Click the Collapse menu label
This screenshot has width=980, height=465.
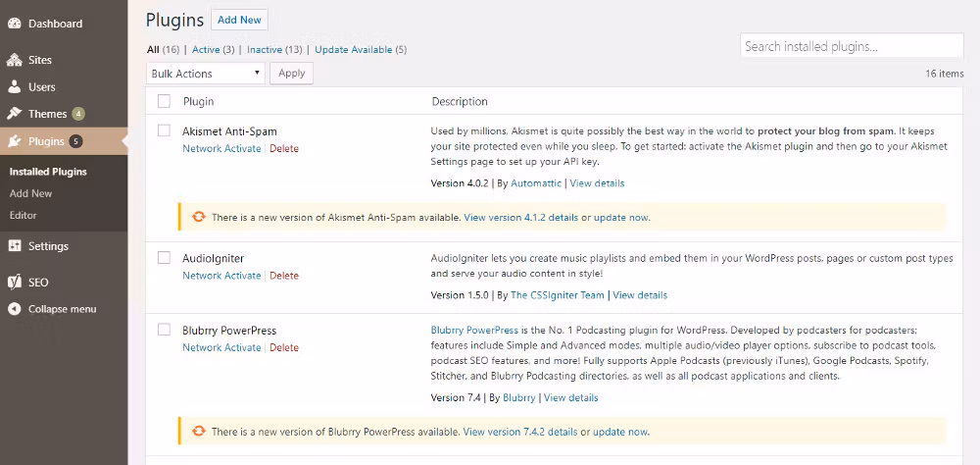click(x=62, y=309)
